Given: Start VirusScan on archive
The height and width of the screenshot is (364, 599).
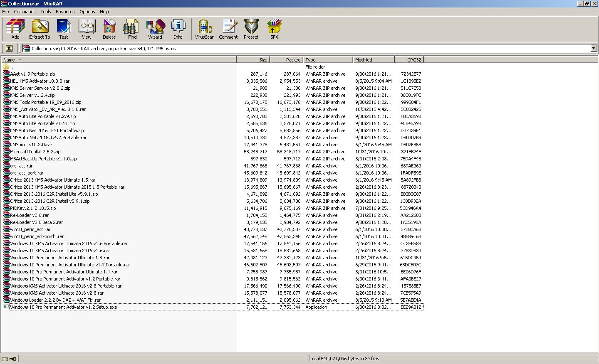Looking at the screenshot, I should point(205,29).
